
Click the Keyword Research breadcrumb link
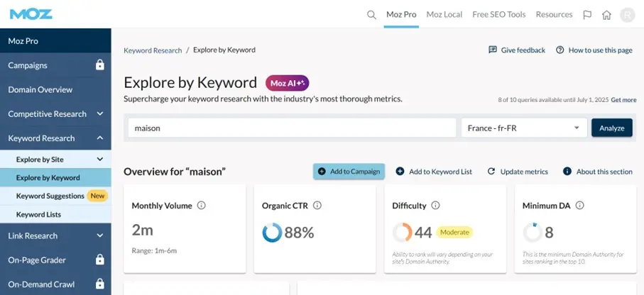coord(153,50)
